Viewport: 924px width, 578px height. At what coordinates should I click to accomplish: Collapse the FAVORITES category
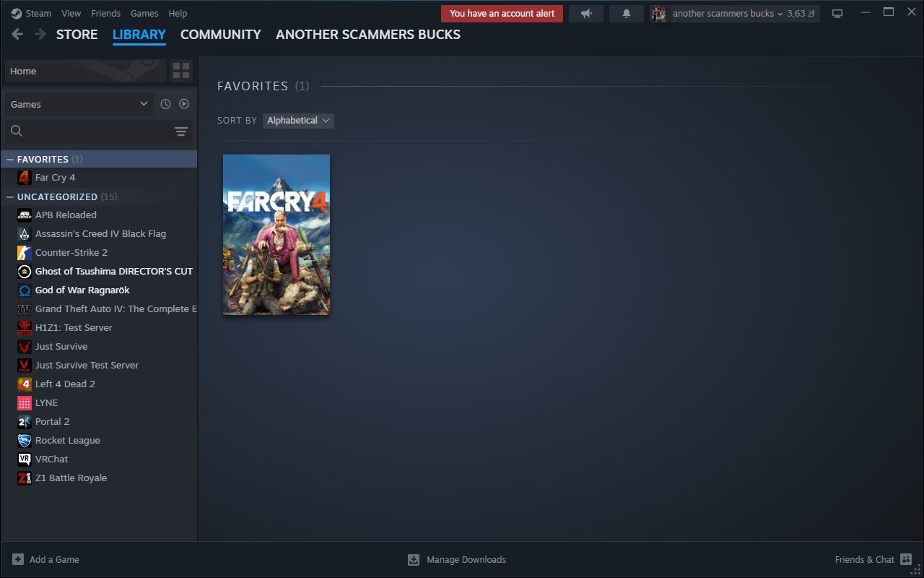[x=10, y=159]
